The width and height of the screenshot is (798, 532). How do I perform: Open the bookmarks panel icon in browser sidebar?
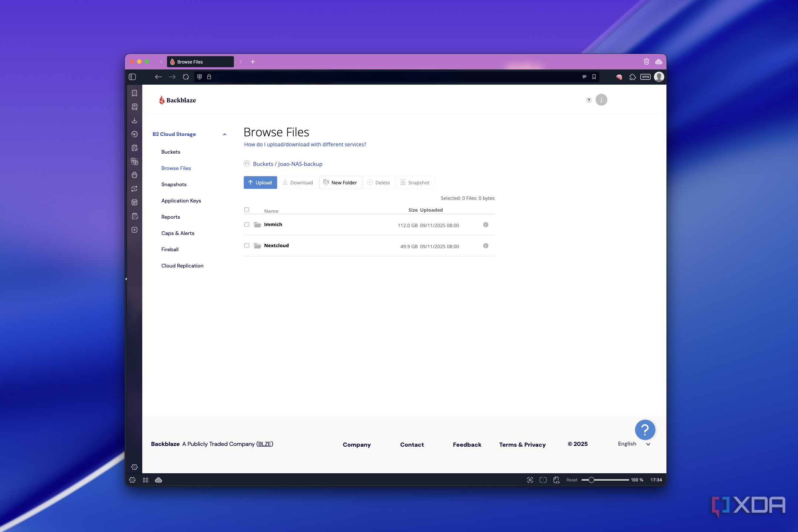point(134,93)
